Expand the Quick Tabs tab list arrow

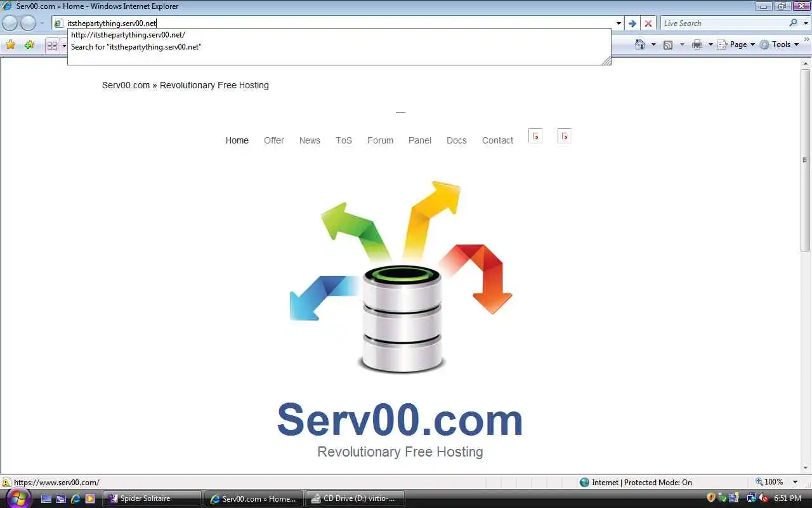point(64,46)
